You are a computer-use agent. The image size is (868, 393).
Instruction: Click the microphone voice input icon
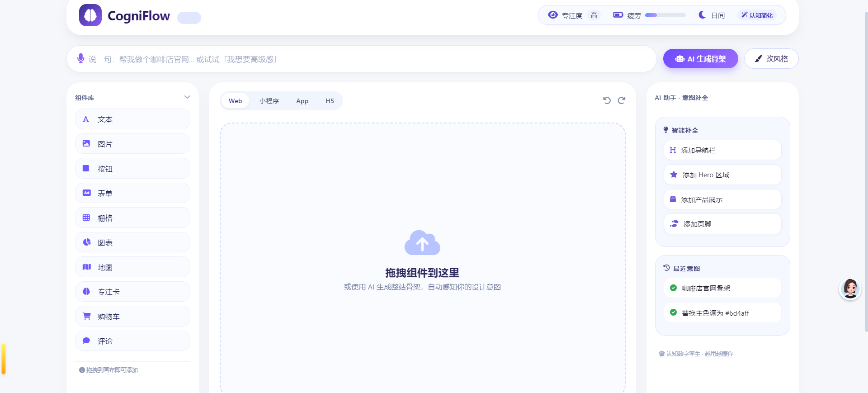tap(80, 59)
